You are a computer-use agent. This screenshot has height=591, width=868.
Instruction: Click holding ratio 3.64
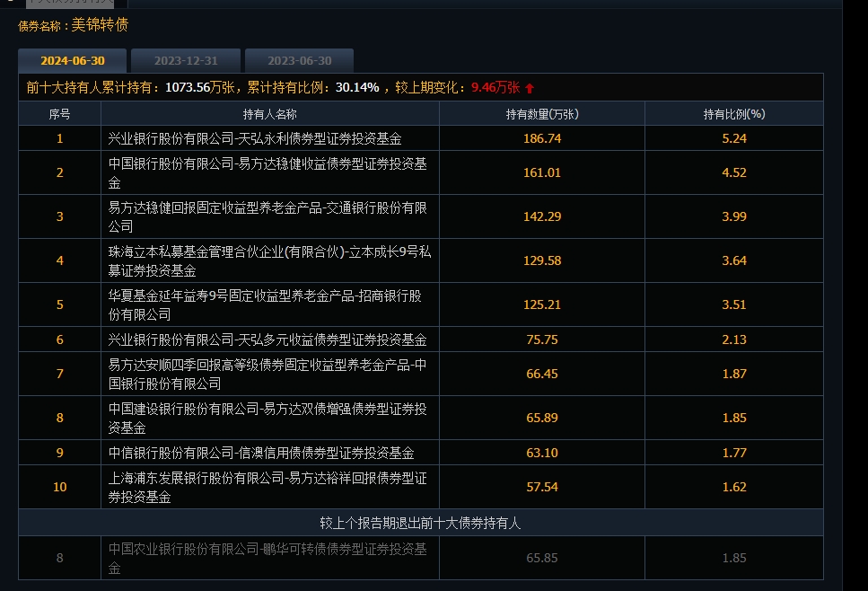[734, 260]
